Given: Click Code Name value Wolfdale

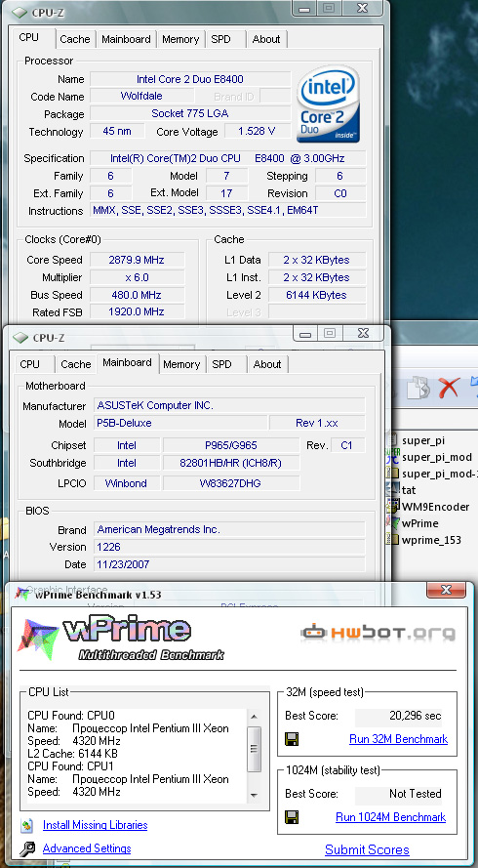Looking at the screenshot, I should tap(141, 96).
